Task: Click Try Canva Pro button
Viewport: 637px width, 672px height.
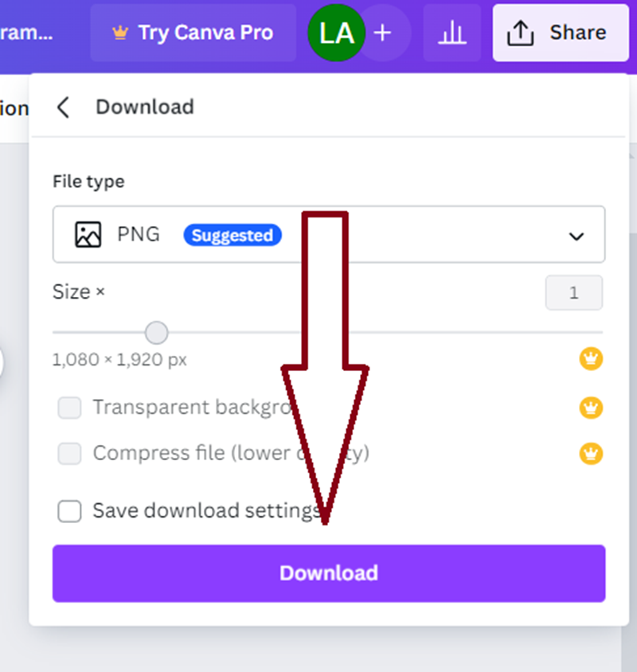Action: click(193, 33)
